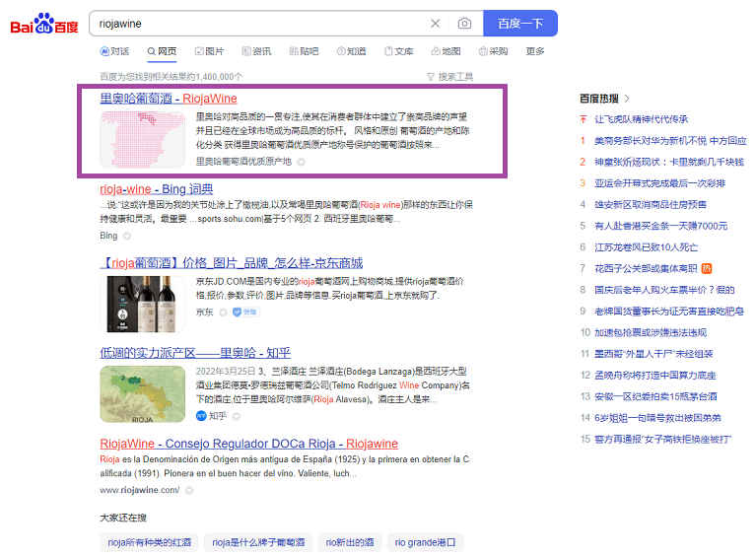The image size is (756, 556).
Task: Open hot search 6岁姐姐一句暗号救出被困弟弟
Action: (x=657, y=418)
